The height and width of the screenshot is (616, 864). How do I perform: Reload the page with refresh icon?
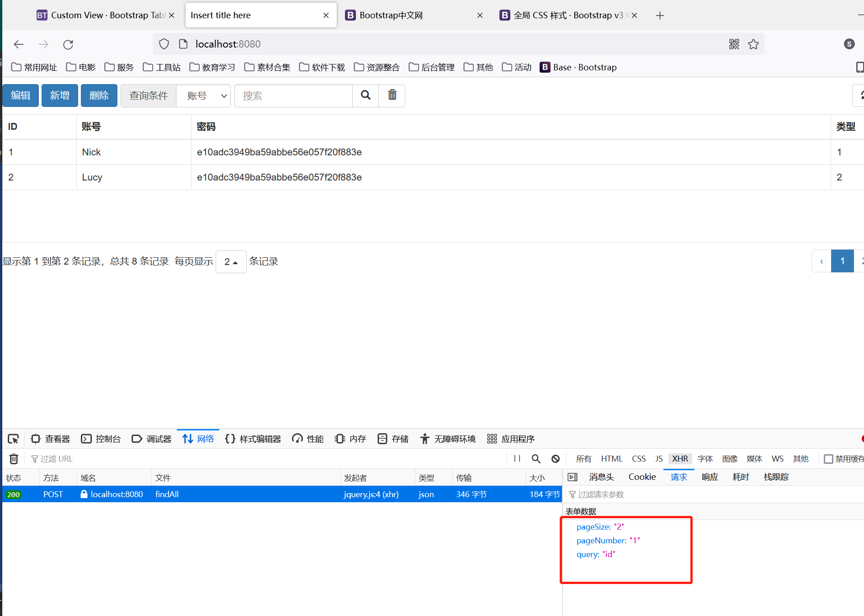pyautogui.click(x=68, y=44)
